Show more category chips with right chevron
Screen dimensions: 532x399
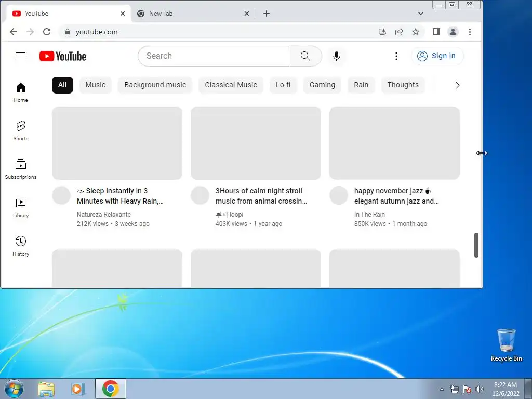point(457,85)
